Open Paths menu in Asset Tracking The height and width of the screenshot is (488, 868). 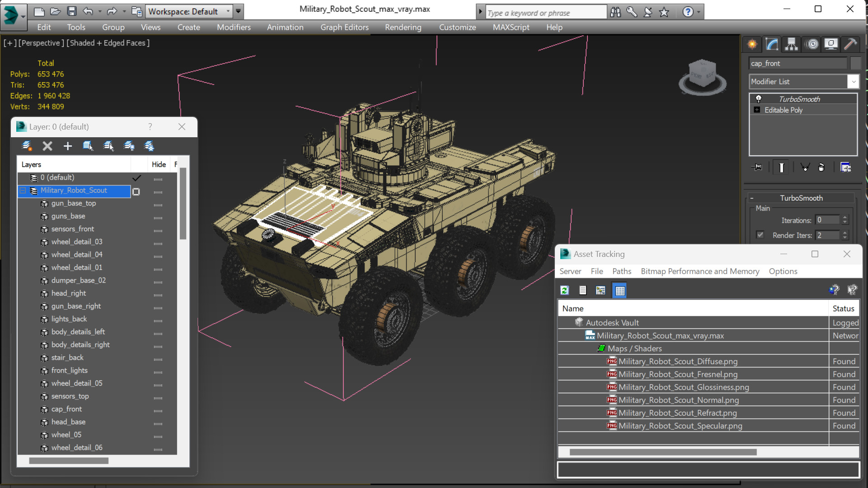[622, 271]
